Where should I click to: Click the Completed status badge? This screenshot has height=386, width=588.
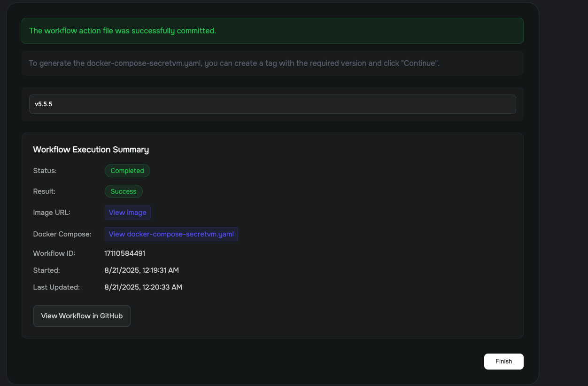[127, 171]
